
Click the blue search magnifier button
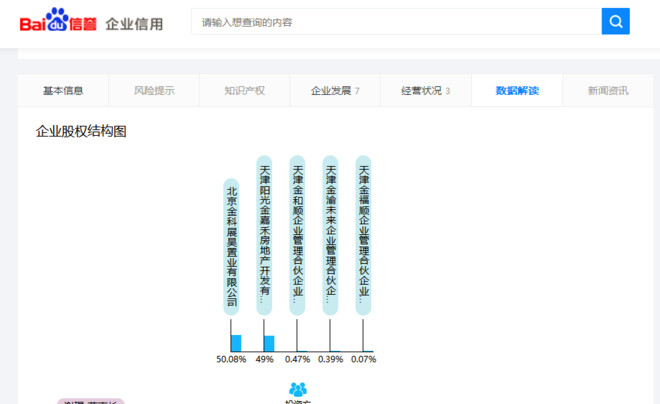[615, 21]
